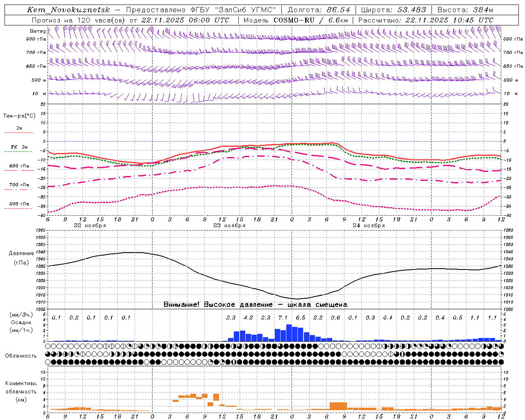Click the "(мм/1ч.)" unit label
525x420 pixels.
pyautogui.click(x=21, y=330)
